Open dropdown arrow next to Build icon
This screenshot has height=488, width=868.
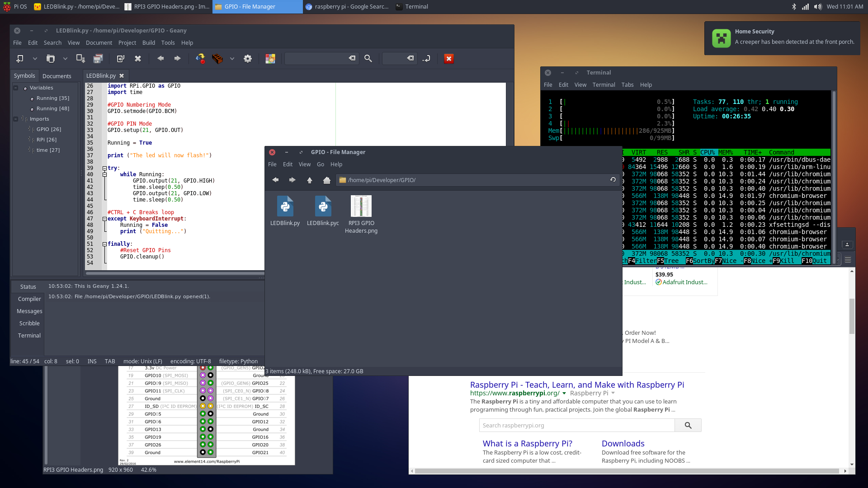pyautogui.click(x=232, y=59)
